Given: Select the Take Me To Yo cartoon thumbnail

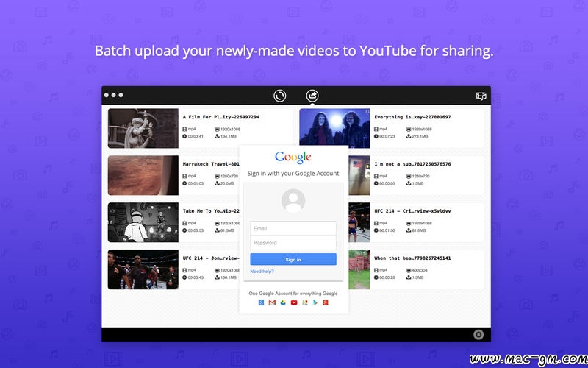Looking at the screenshot, I should (x=143, y=222).
